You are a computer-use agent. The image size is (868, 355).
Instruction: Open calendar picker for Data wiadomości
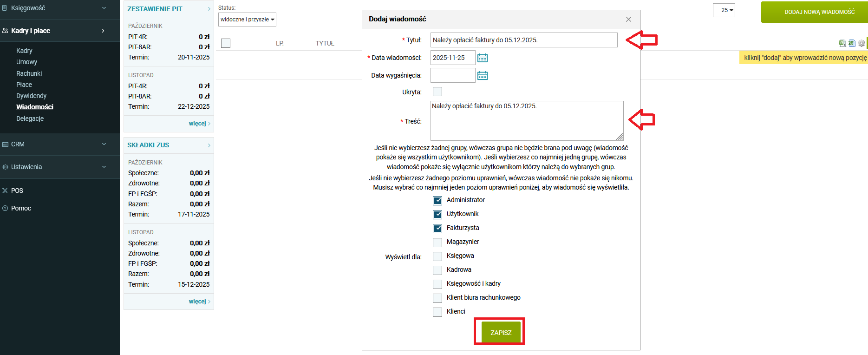coord(483,58)
